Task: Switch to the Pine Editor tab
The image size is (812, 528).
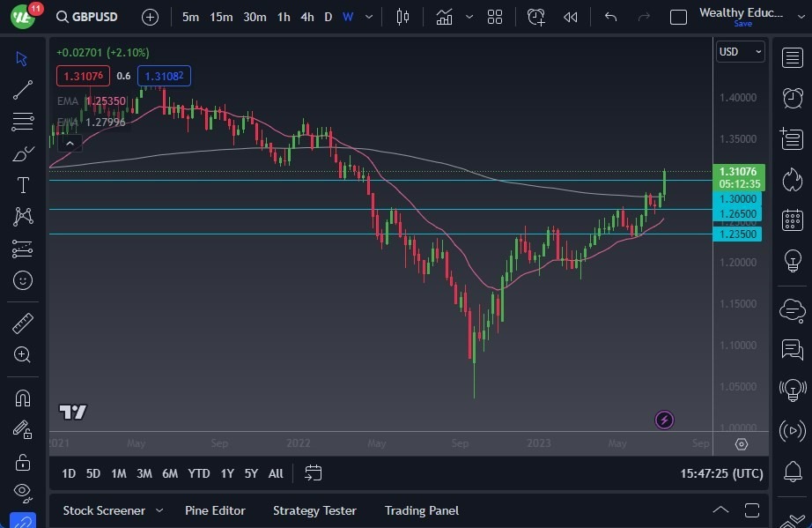Action: [x=215, y=510]
